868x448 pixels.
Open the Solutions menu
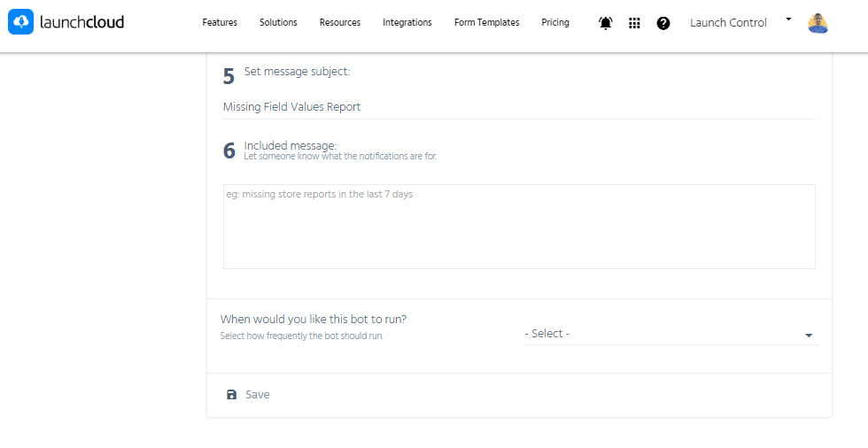pyautogui.click(x=278, y=23)
